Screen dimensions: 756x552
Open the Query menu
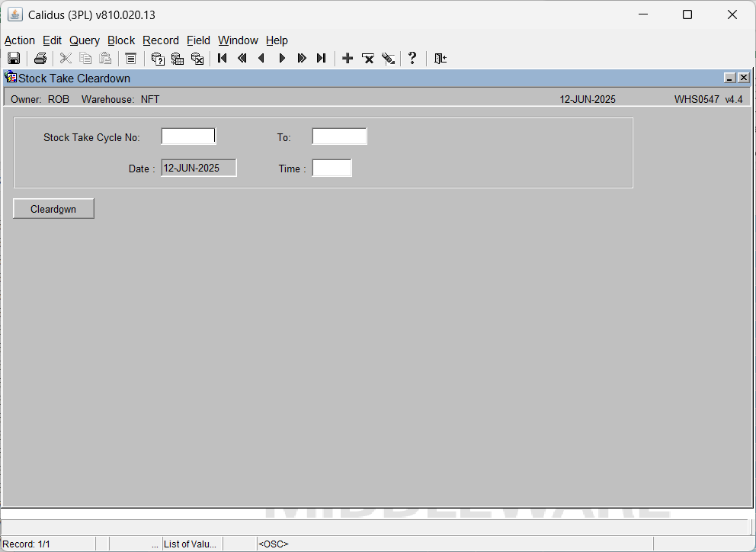point(85,40)
